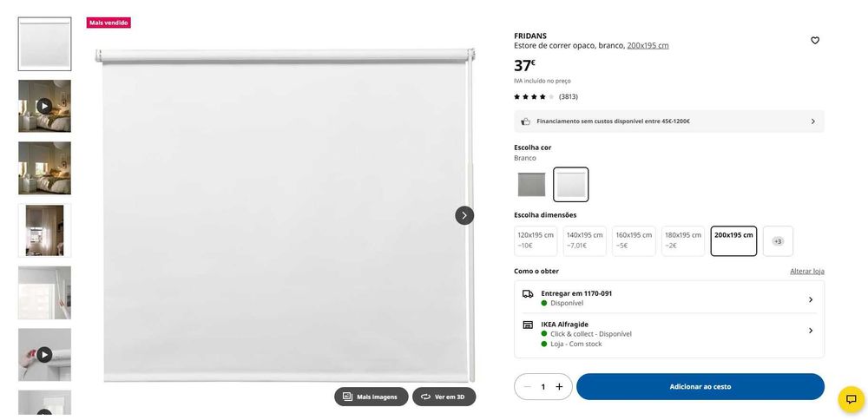Select white colour swatch
This screenshot has width=868, height=420.
point(571,185)
